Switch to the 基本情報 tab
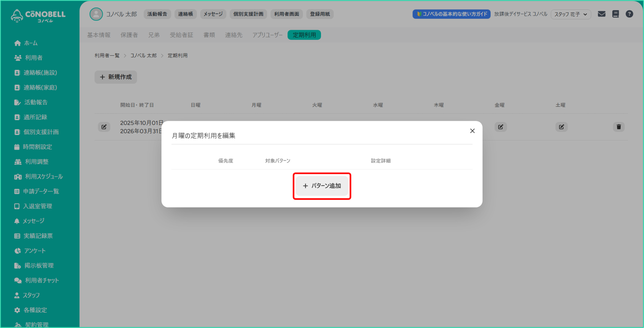 [99, 35]
